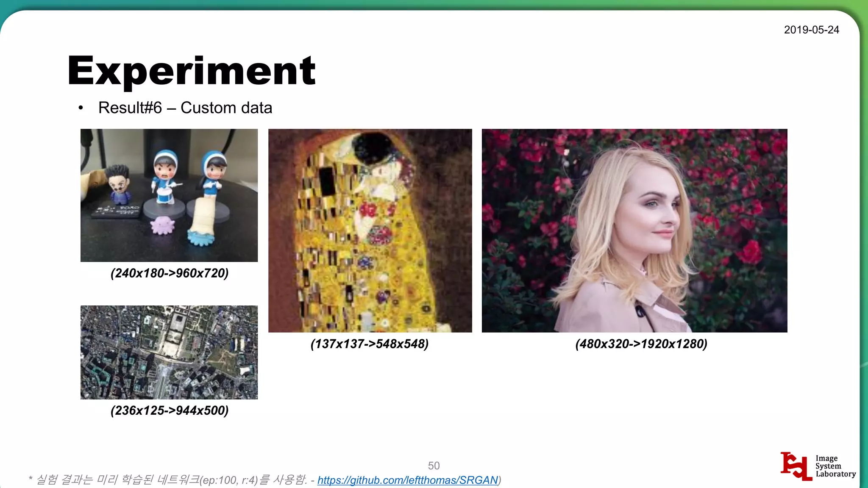Image resolution: width=868 pixels, height=488 pixels.
Task: Click caption (236x125->944x500)
Action: [170, 410]
